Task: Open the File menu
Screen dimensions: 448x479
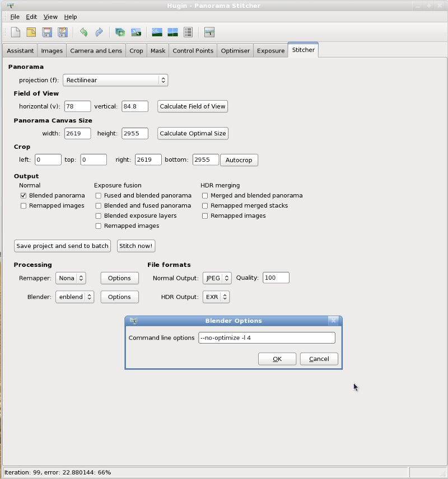Action: coord(15,17)
